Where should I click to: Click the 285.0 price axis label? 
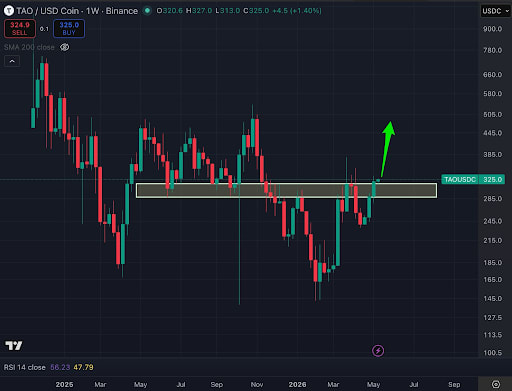(492, 199)
